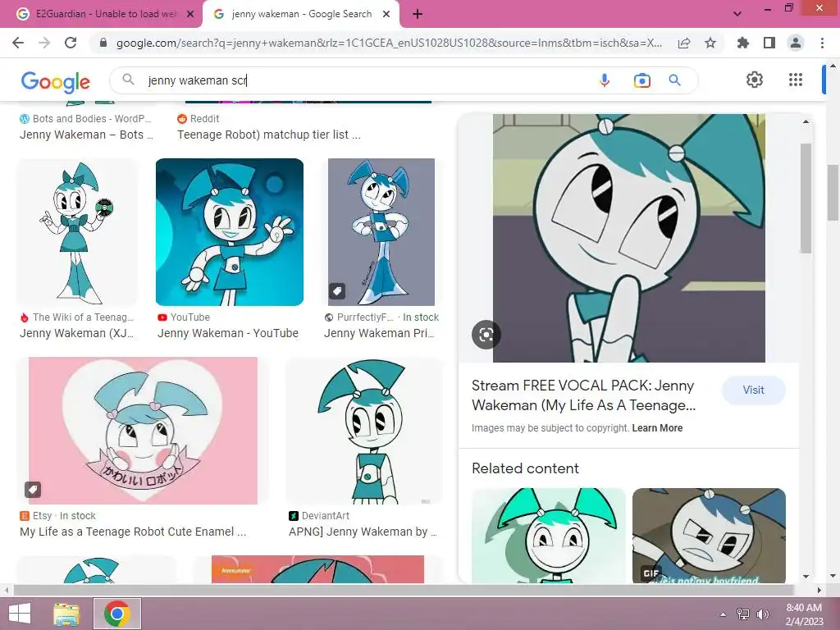Toggle the browser side panel
Screen dimensions: 840x630
(769, 43)
